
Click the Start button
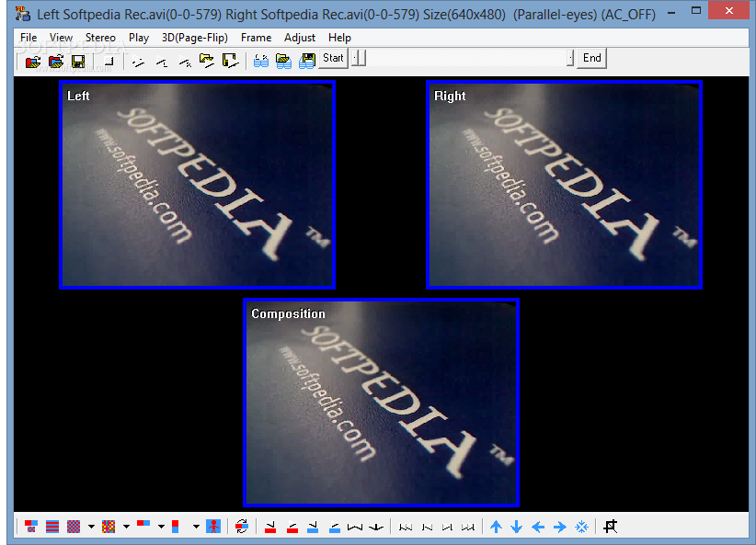pyautogui.click(x=333, y=58)
